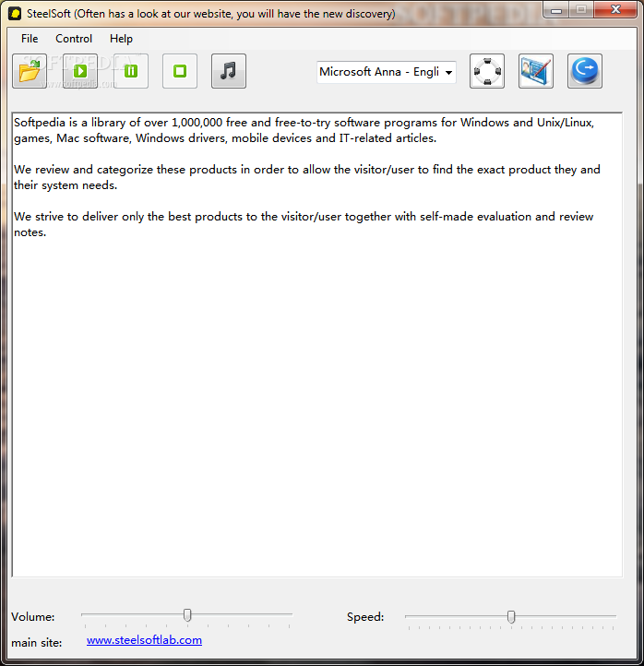Open the Help menu
Image resolution: width=644 pixels, height=666 pixels.
(x=121, y=39)
